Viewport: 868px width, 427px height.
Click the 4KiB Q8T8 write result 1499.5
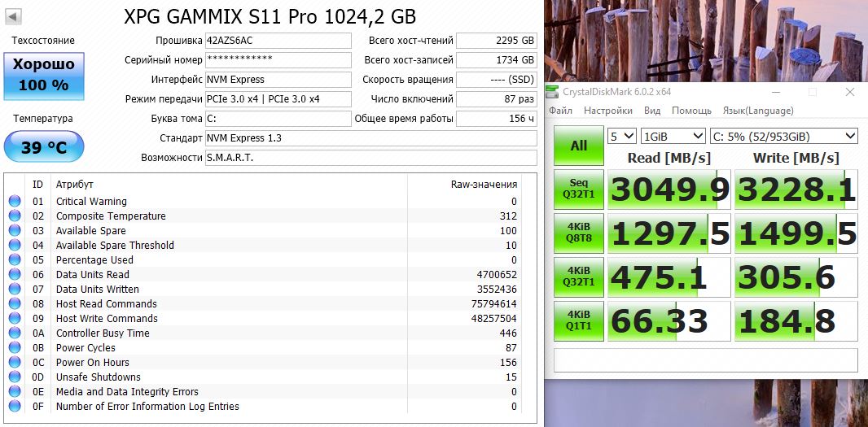click(x=796, y=233)
